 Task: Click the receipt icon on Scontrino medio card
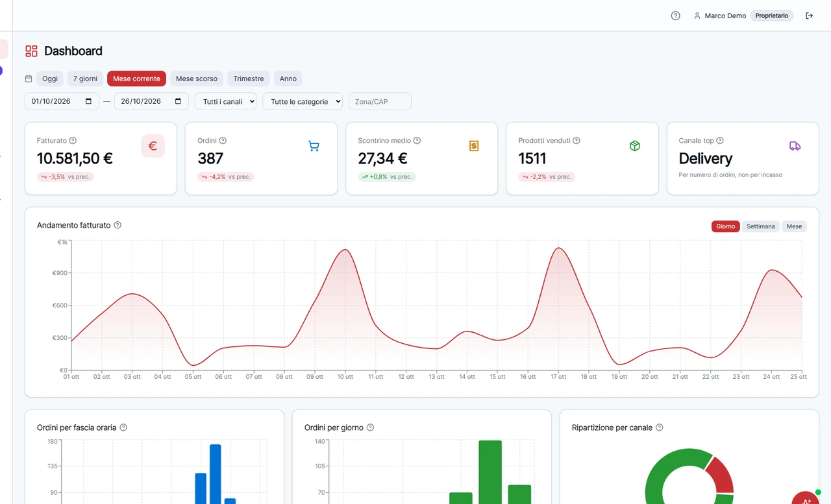tap(474, 146)
